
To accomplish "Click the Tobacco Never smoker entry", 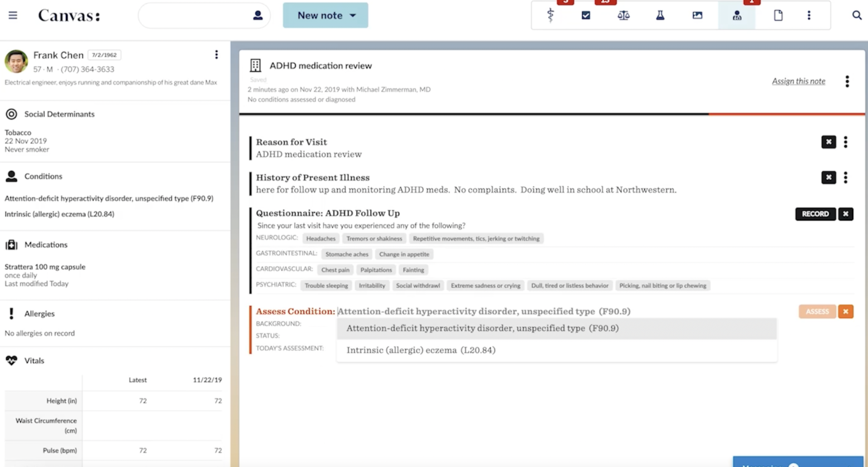I will [x=27, y=141].
